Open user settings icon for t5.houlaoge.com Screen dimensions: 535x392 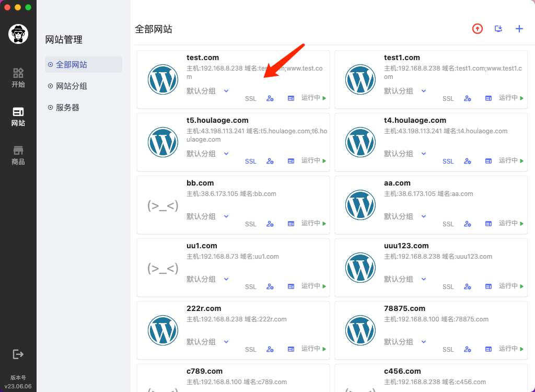pos(270,161)
